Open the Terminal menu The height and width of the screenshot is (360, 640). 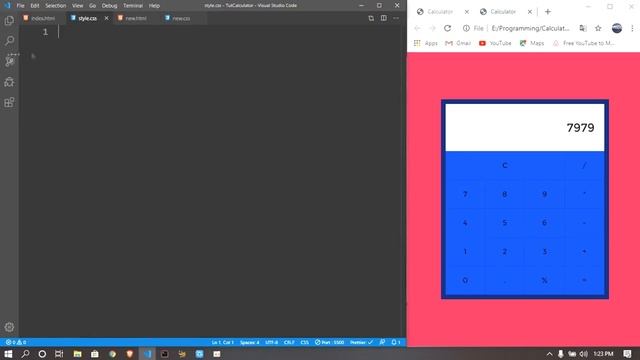point(133,6)
